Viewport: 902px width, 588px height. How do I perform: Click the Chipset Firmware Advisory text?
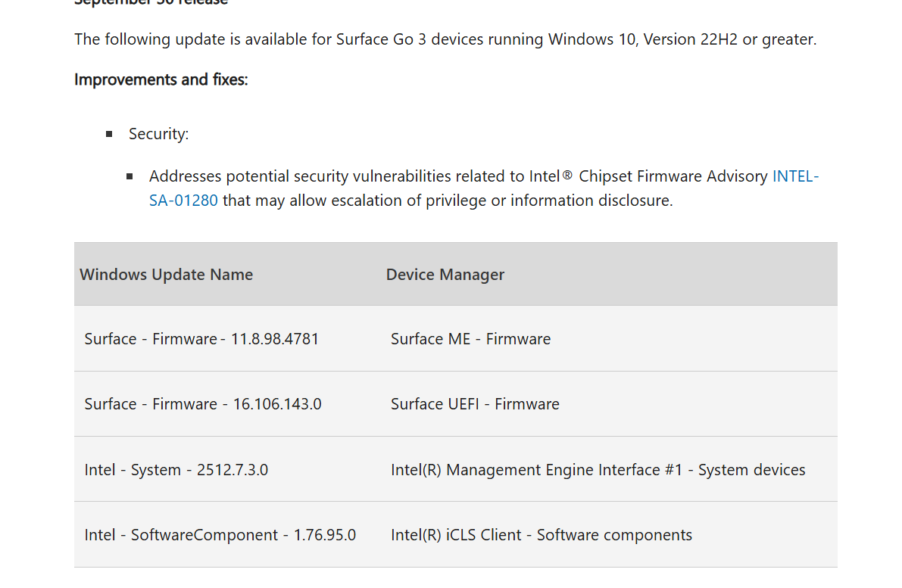tap(673, 176)
